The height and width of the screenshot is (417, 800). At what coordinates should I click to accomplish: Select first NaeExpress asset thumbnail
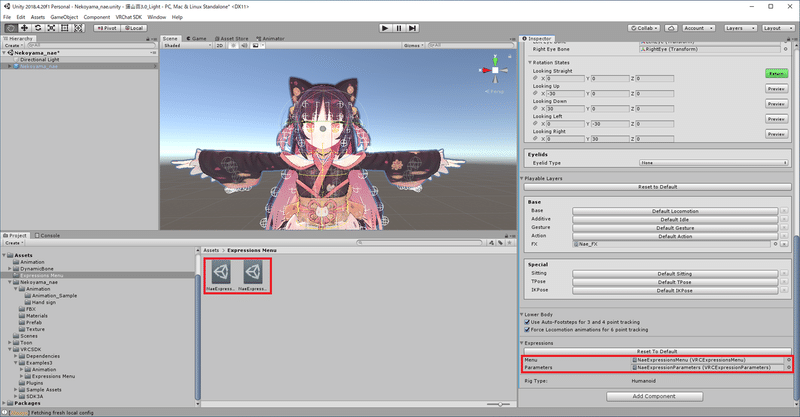click(x=221, y=275)
